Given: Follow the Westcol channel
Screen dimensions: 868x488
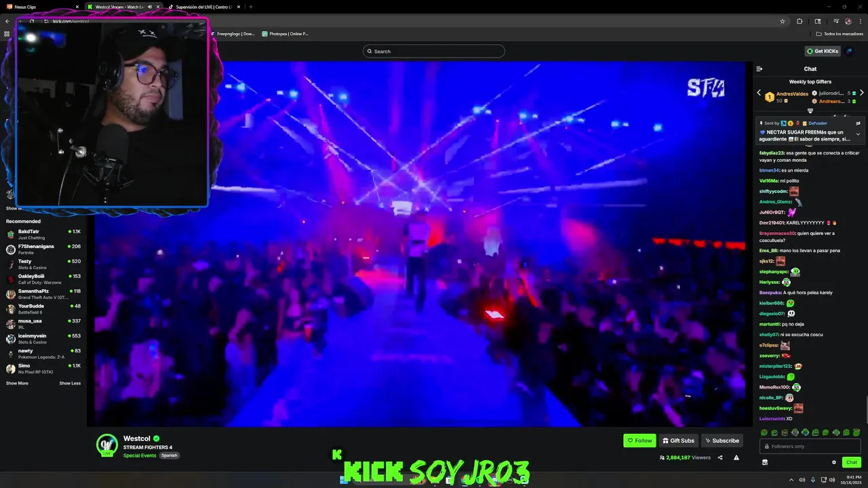Looking at the screenshot, I should tap(639, 441).
